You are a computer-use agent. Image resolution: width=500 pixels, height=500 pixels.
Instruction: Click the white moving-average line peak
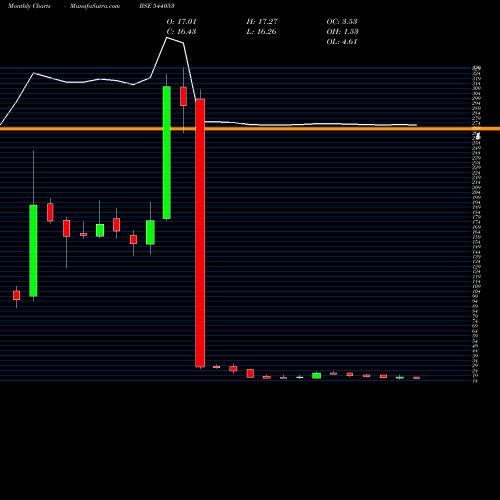pyautogui.click(x=167, y=38)
